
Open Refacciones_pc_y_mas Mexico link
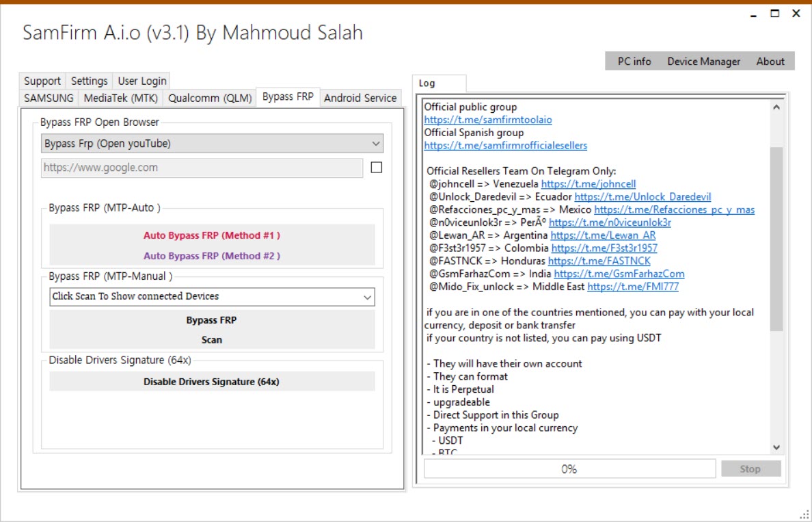coord(674,210)
